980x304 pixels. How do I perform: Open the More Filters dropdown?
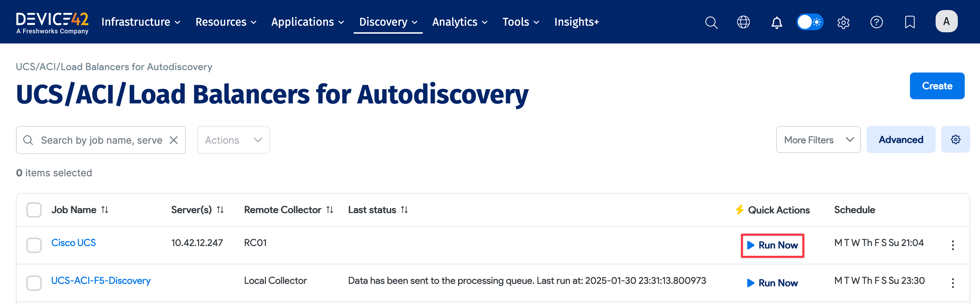818,140
